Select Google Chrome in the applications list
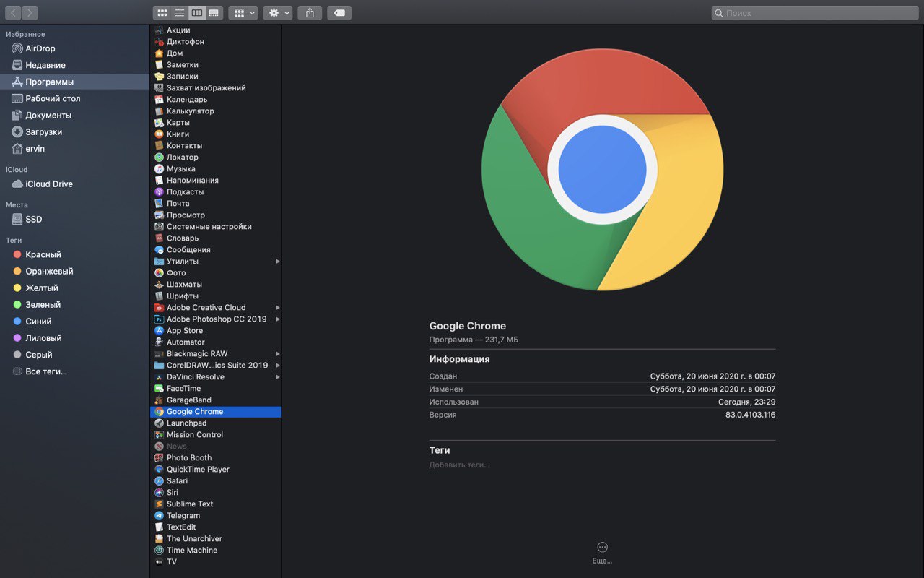 (215, 411)
